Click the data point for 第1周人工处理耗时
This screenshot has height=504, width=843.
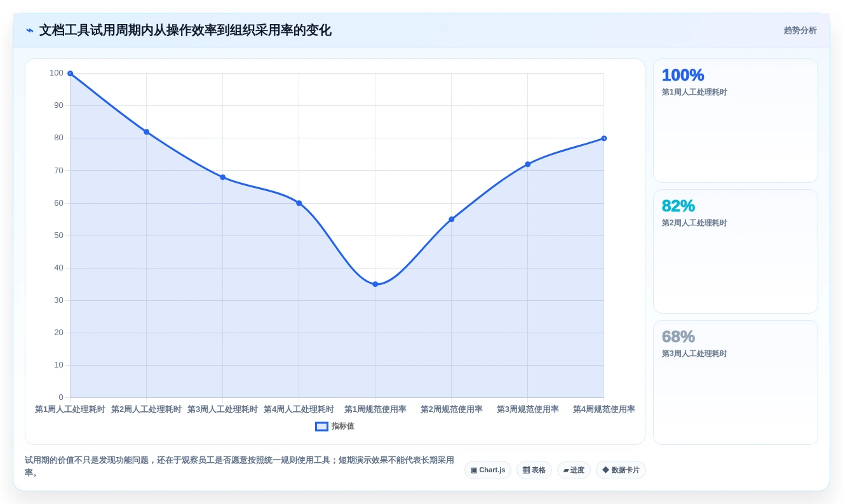coord(70,74)
